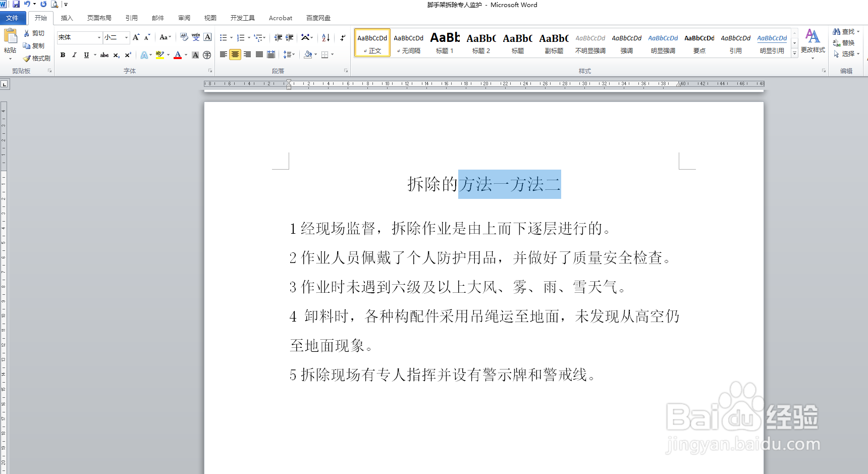Toggle Align Text Right
The width and height of the screenshot is (868, 474).
[247, 55]
